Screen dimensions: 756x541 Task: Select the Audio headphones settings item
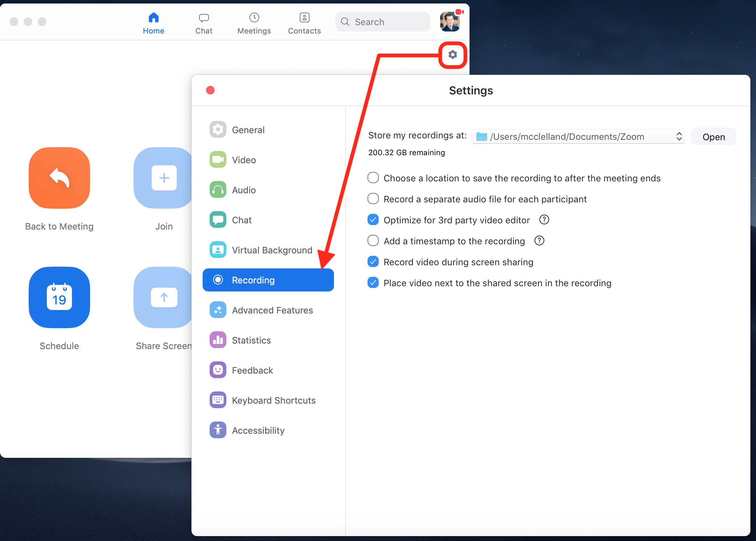click(243, 190)
